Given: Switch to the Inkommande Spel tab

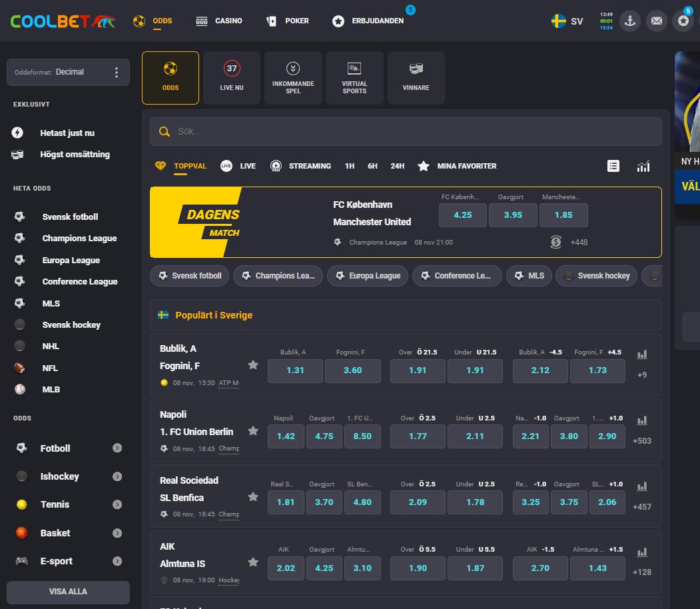Looking at the screenshot, I should pos(293,78).
